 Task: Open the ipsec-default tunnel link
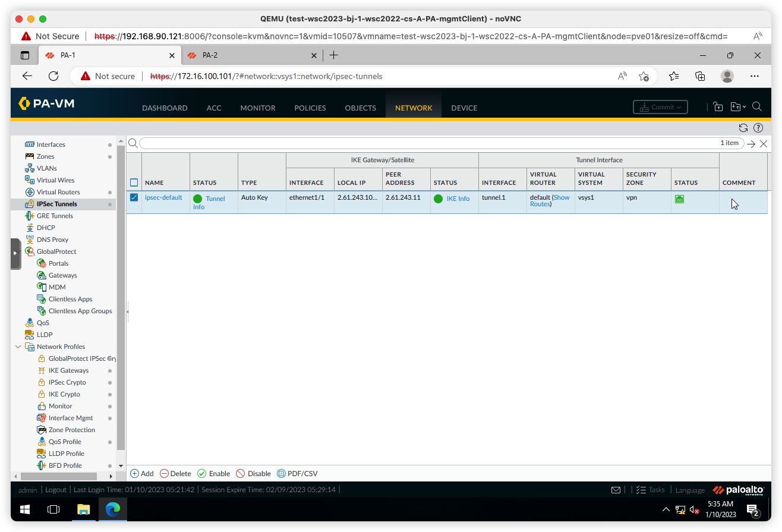pyautogui.click(x=163, y=197)
